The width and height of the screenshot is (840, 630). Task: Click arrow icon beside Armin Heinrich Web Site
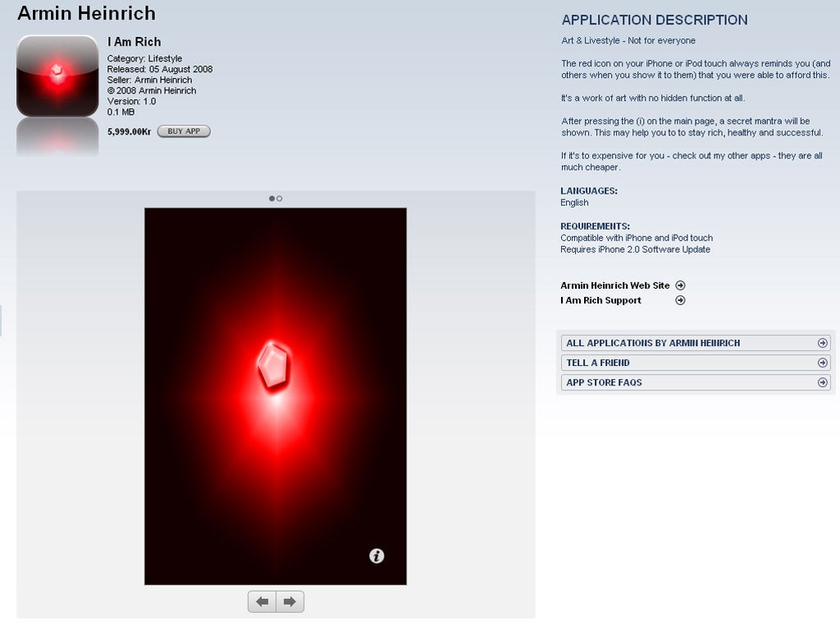pos(680,285)
